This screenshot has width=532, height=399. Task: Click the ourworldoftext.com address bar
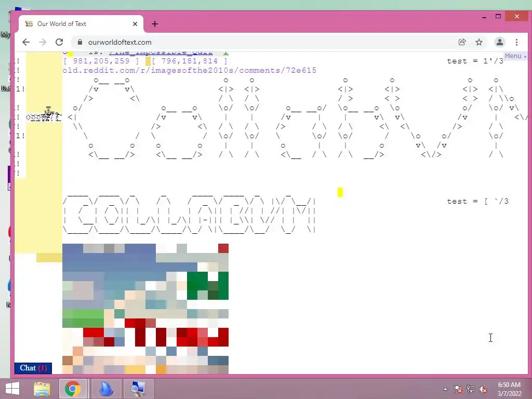(x=264, y=42)
